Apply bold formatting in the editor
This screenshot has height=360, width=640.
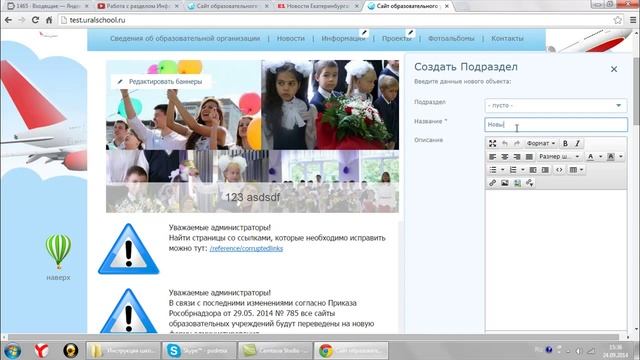point(565,143)
